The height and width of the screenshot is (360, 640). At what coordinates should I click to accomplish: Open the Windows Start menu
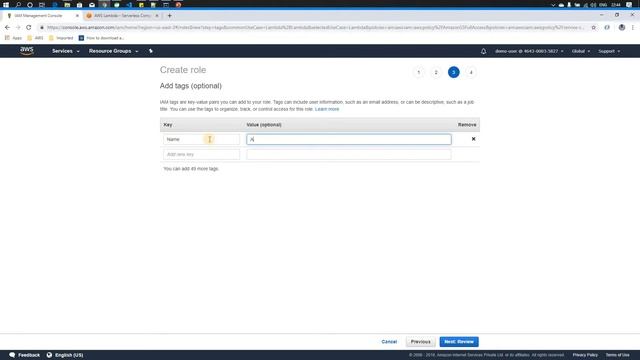[6, 4]
